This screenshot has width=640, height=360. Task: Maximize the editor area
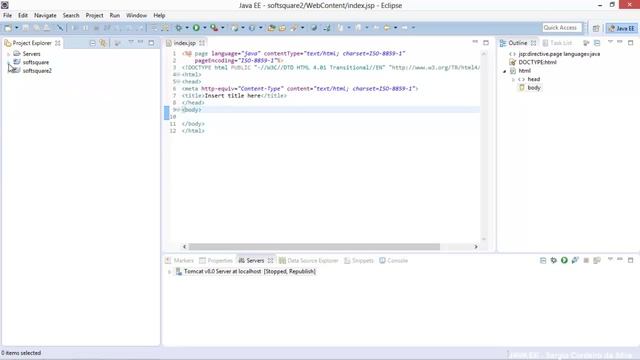point(486,42)
